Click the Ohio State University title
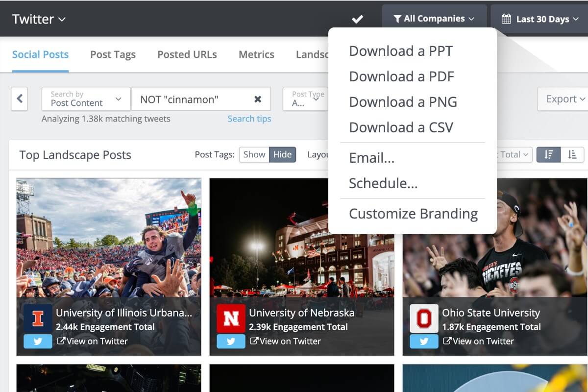The width and height of the screenshot is (588, 392). [x=491, y=313]
